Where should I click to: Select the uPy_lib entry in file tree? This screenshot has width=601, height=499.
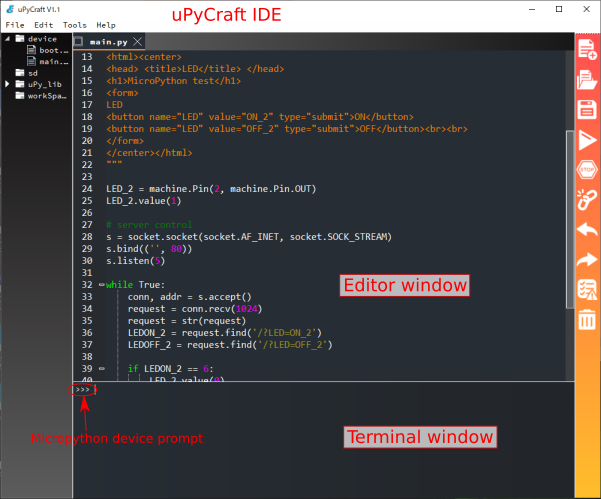tap(44, 84)
